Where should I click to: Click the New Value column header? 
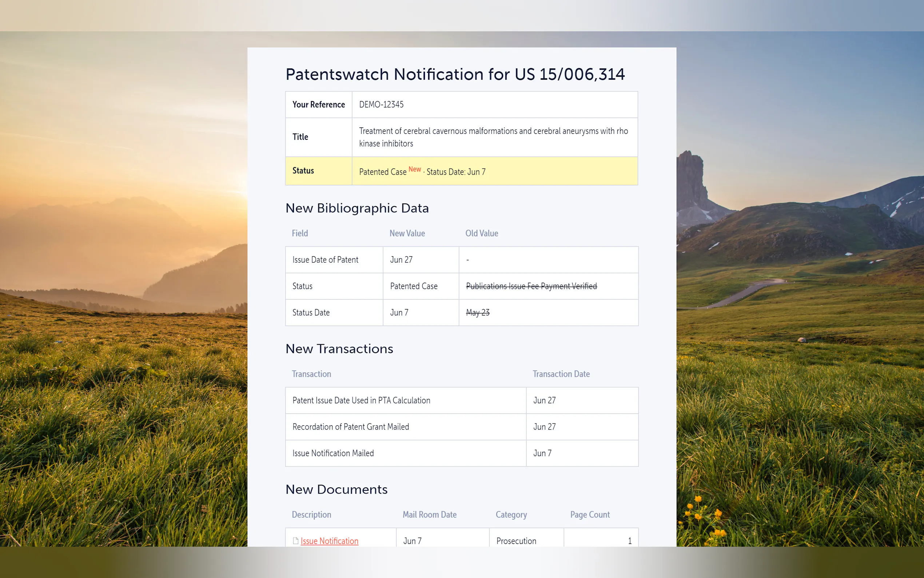(407, 233)
